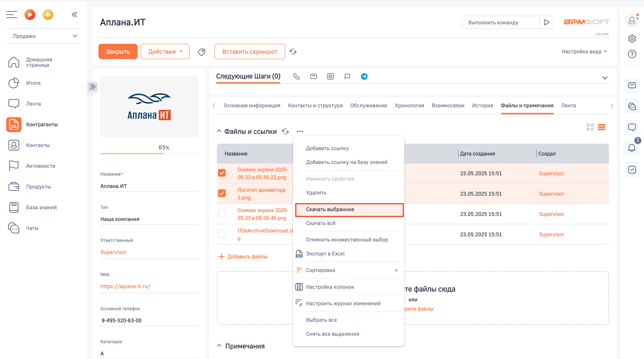Click the list note icon in next steps
Image resolution: width=644 pixels, height=359 pixels.
[x=330, y=76]
